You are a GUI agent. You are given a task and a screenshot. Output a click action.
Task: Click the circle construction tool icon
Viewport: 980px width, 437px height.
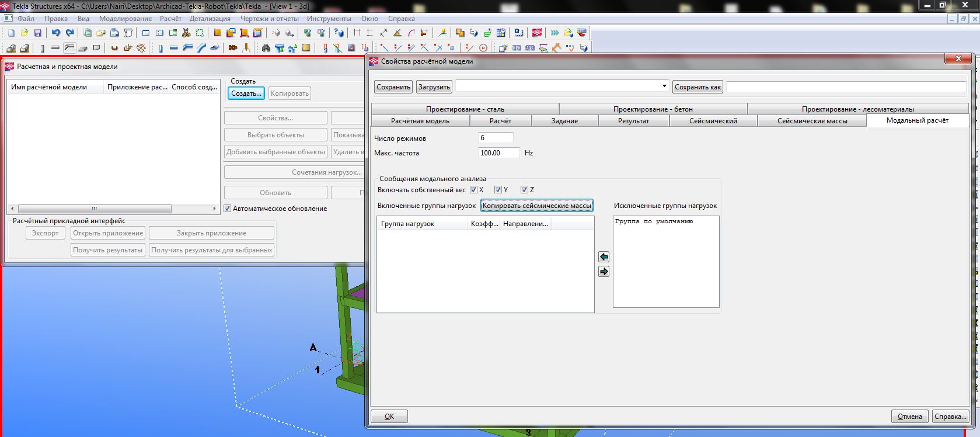(x=483, y=48)
